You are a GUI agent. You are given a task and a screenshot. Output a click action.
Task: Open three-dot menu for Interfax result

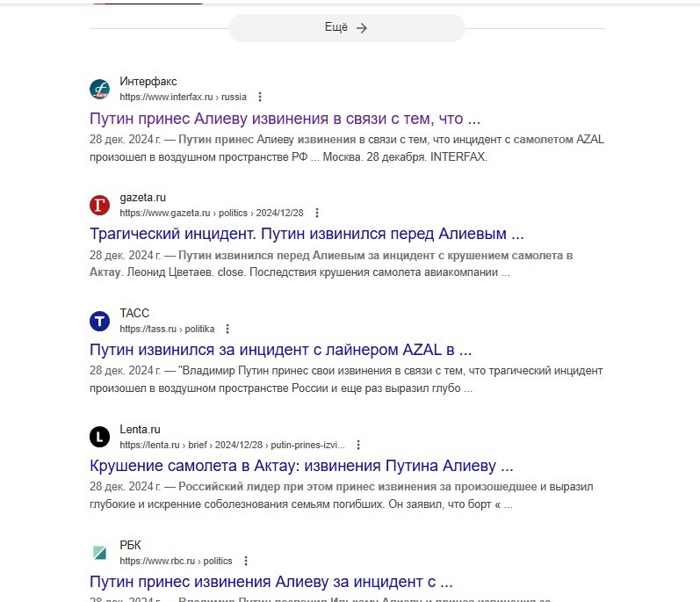coord(260,97)
